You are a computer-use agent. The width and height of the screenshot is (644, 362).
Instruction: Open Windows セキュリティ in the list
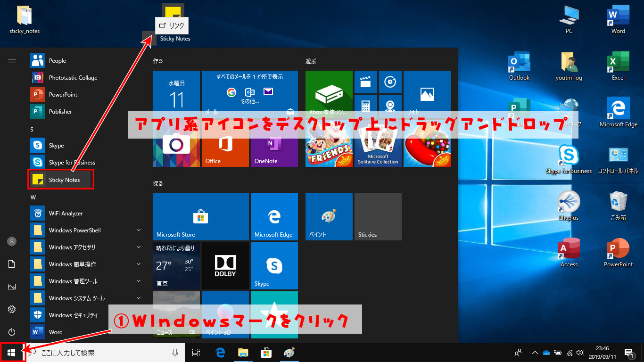[x=86, y=315]
